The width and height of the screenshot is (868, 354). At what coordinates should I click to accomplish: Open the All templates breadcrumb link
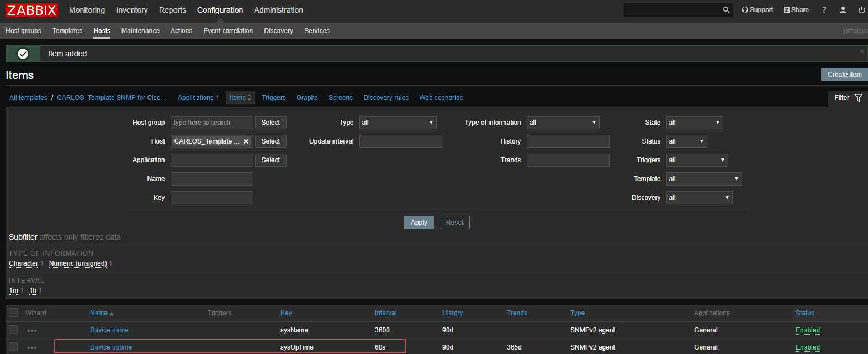28,98
